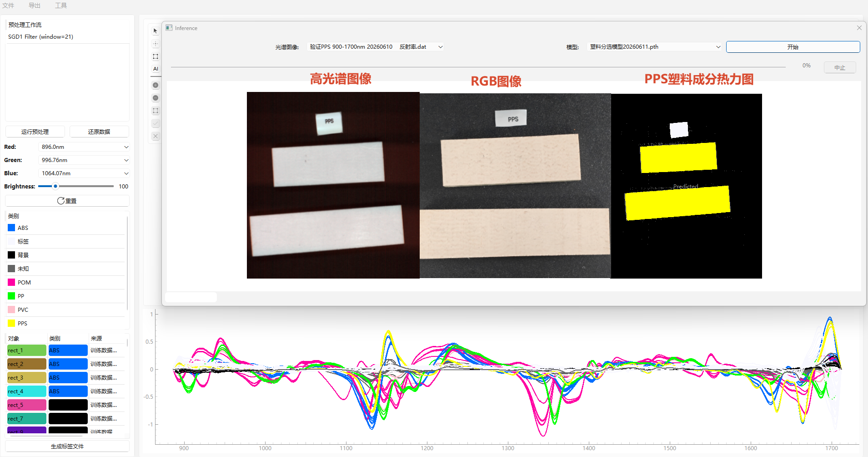Click the 开始 start button
This screenshot has height=457, width=868.
point(793,47)
